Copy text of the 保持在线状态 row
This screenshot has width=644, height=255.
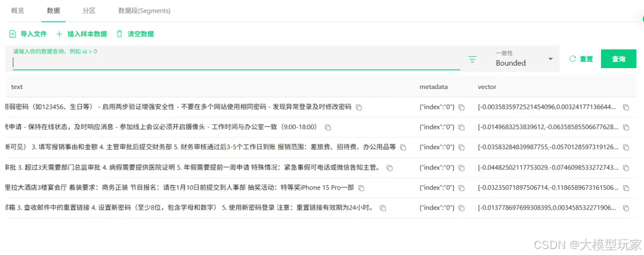click(328, 128)
